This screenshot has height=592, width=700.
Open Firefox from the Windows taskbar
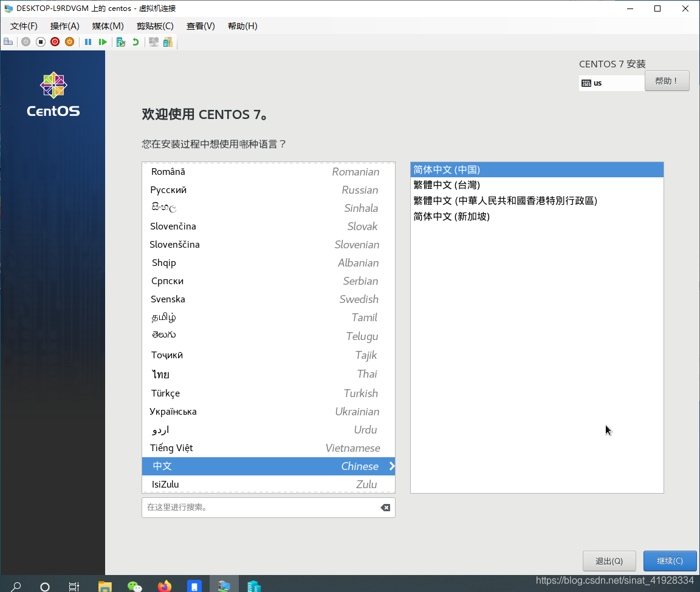click(x=164, y=586)
